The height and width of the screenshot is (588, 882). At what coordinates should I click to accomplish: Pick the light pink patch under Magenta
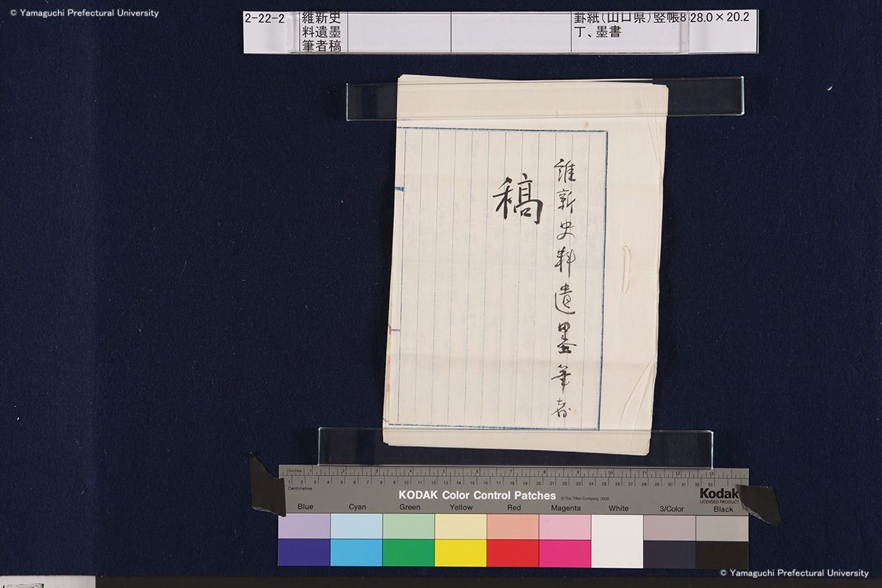(565, 526)
